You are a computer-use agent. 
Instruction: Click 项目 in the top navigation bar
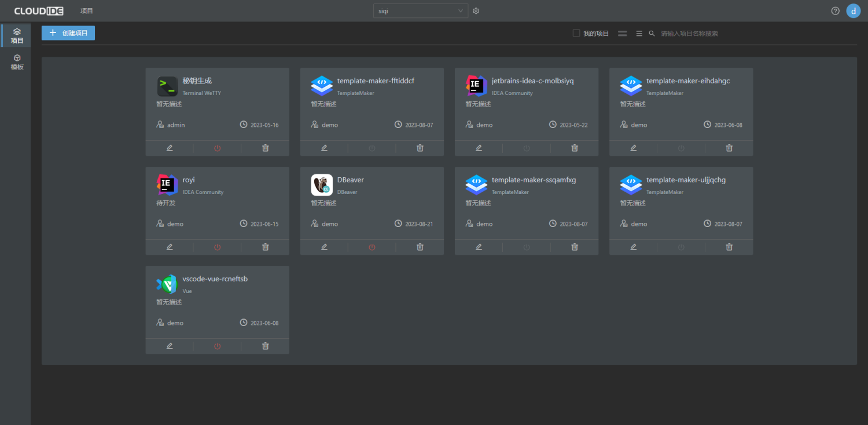[x=87, y=11]
